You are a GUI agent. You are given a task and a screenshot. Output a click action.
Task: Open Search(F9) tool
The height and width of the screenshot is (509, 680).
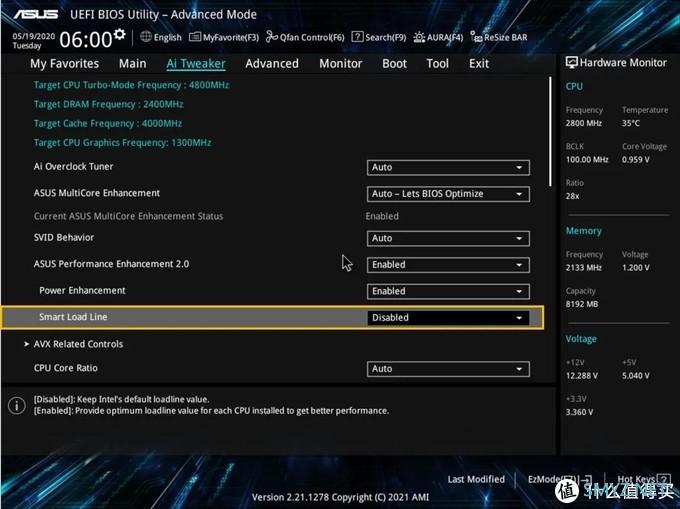point(379,37)
